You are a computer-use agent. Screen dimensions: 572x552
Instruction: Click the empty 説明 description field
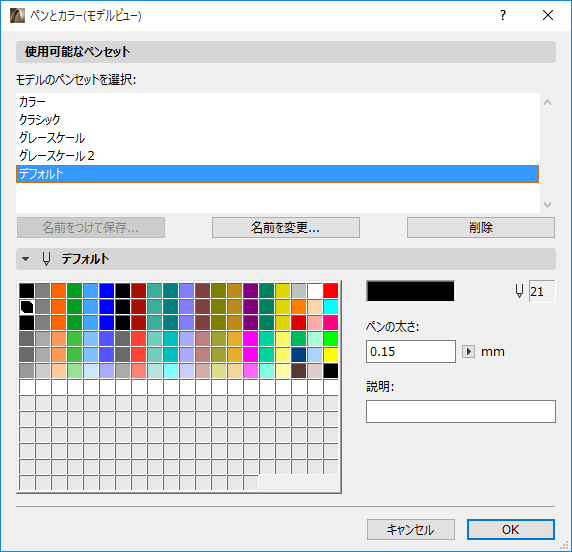coord(461,412)
